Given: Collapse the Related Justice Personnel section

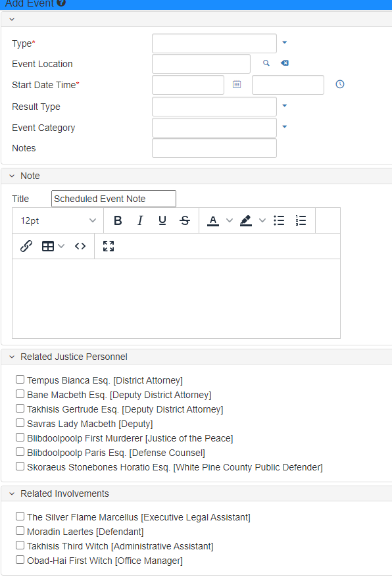Looking at the screenshot, I should coord(12,357).
